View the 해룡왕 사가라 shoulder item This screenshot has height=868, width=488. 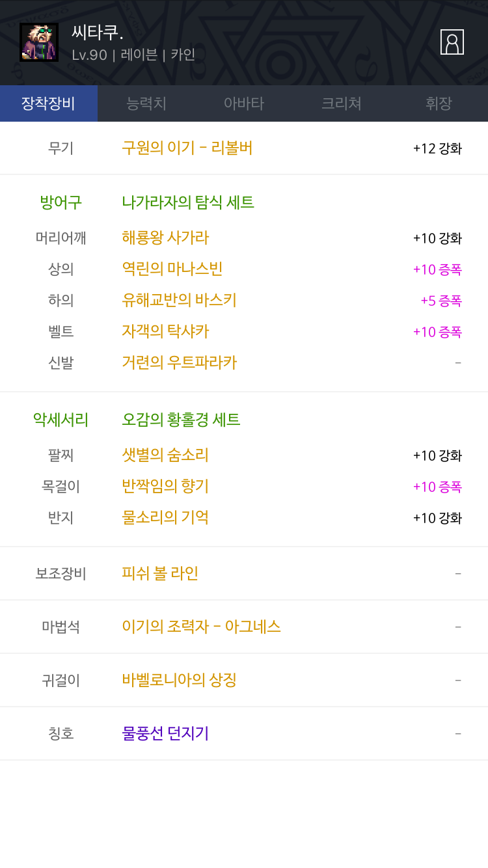tap(165, 238)
